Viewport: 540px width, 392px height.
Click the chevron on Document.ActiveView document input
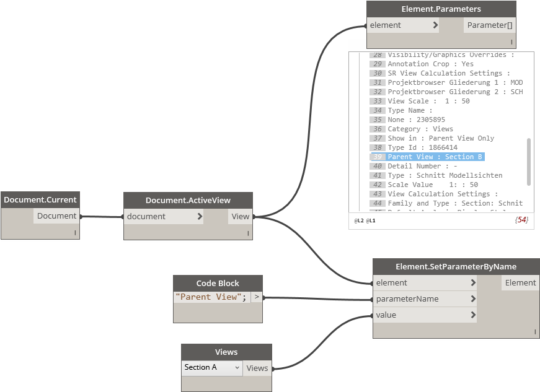pyautogui.click(x=199, y=217)
